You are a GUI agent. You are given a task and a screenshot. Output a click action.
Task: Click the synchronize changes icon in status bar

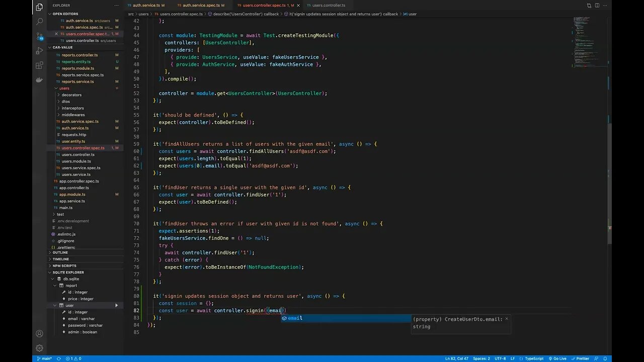click(59, 358)
